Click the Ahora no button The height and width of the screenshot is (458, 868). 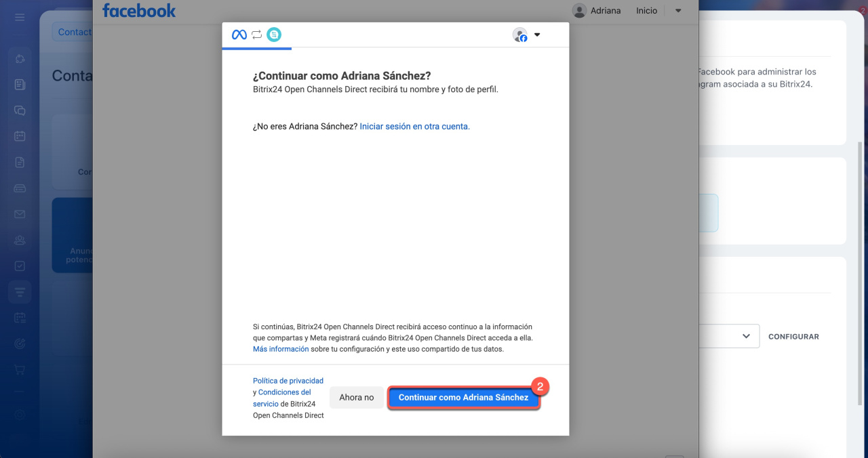[x=357, y=398]
